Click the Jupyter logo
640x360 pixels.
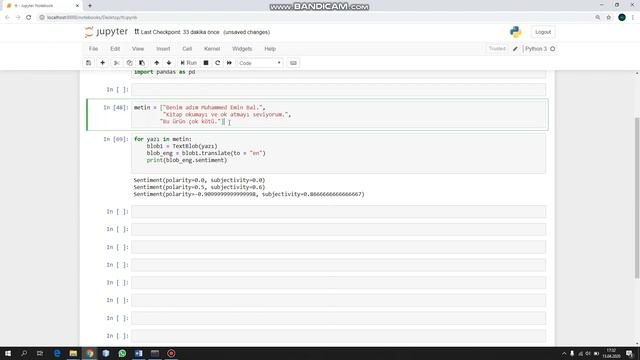tap(106, 32)
